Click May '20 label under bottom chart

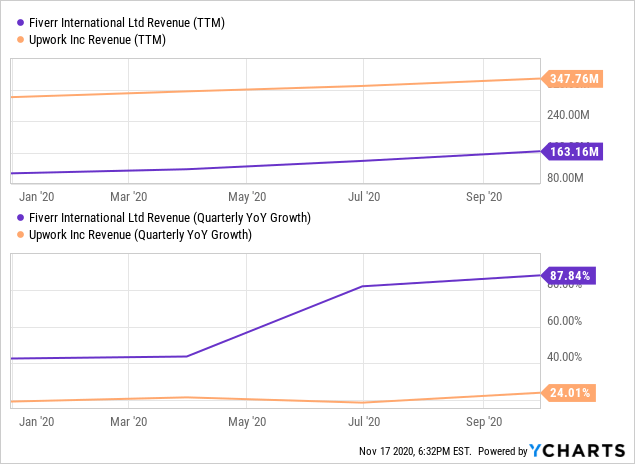[247, 422]
